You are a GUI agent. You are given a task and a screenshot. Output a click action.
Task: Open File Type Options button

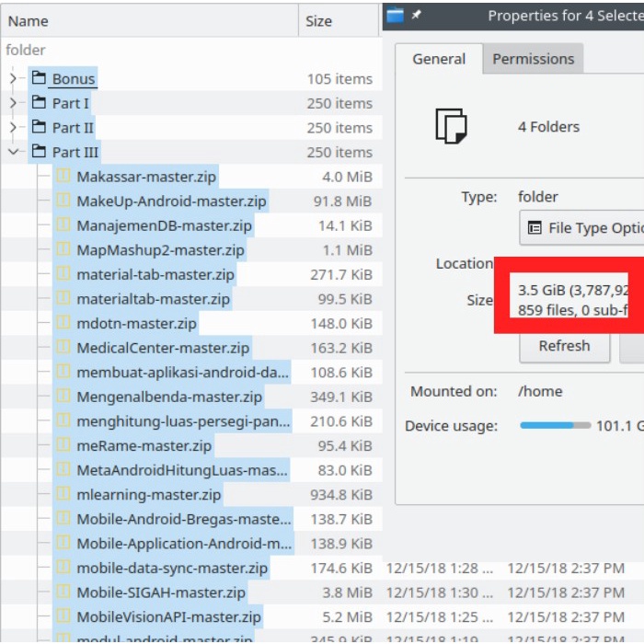coord(581,227)
